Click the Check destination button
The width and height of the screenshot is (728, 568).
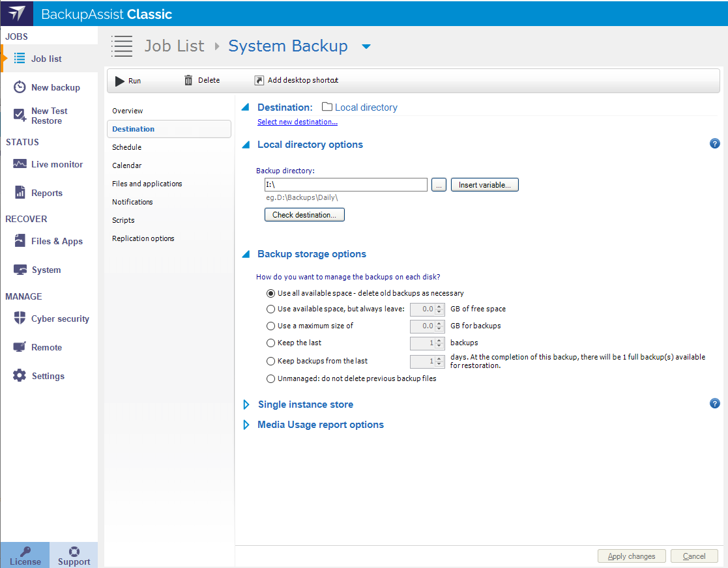coord(304,215)
